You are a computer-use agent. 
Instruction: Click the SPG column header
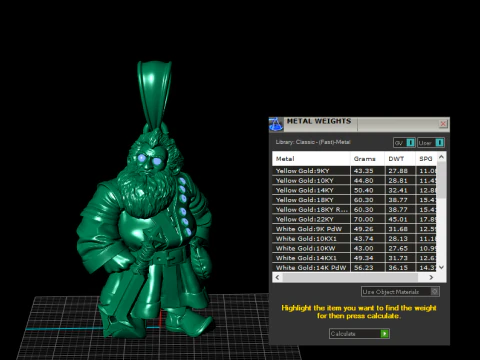point(426,159)
